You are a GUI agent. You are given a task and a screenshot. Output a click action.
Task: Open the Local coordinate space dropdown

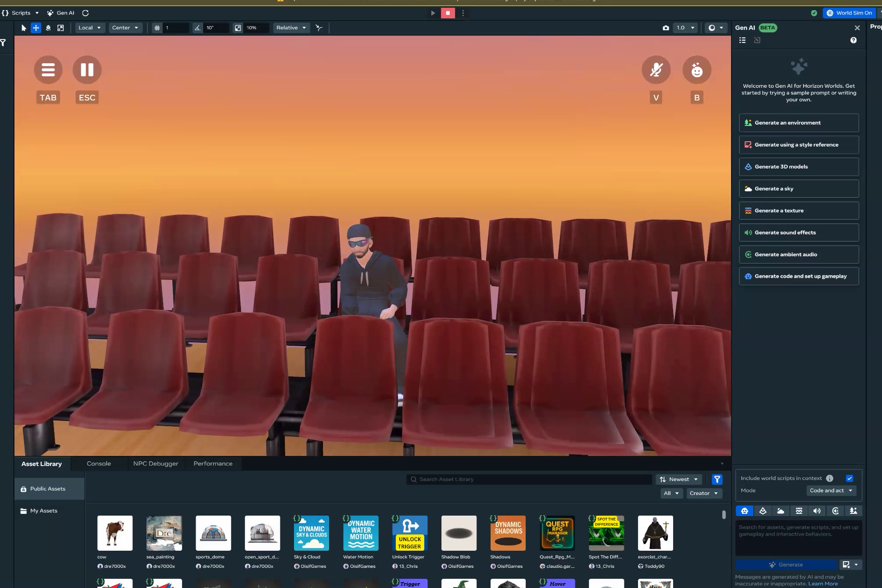tap(90, 28)
